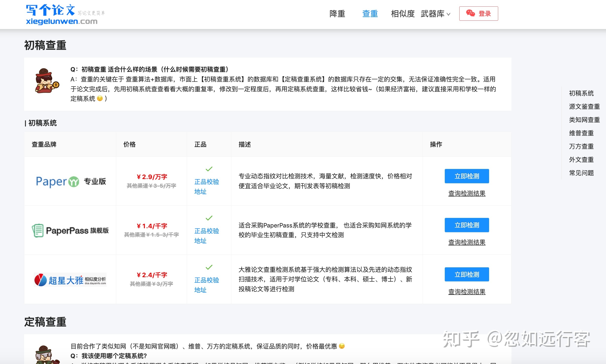The image size is (606, 364).
Task: Click the 登录 login button
Action: coord(478,14)
